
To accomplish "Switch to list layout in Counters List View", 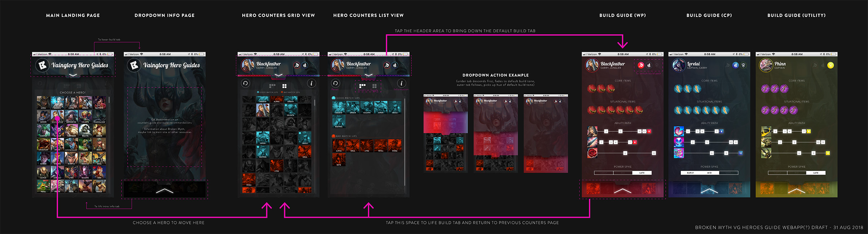I will [362, 86].
